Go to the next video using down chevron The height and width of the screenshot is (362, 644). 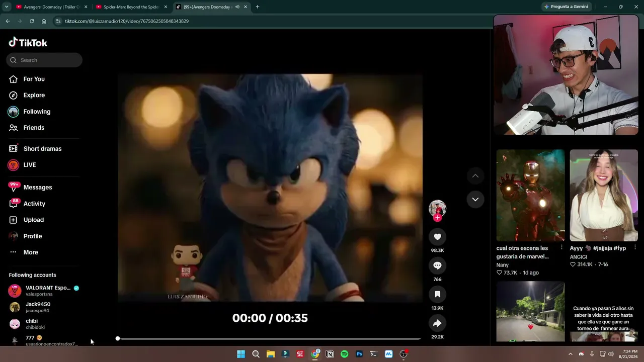pyautogui.click(x=475, y=200)
